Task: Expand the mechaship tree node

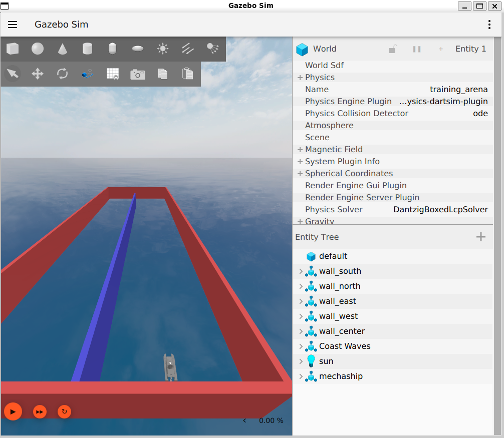Action: point(301,376)
